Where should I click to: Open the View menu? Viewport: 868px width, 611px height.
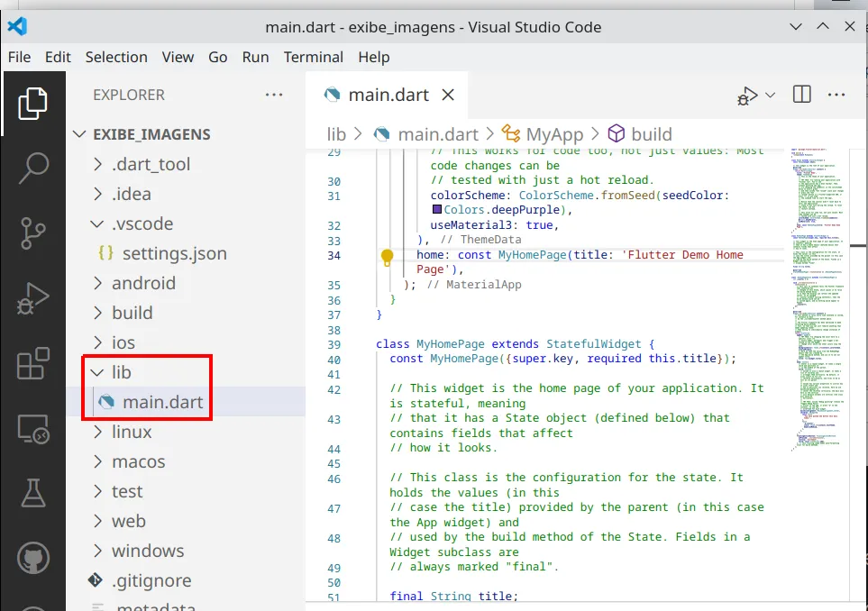pos(178,57)
